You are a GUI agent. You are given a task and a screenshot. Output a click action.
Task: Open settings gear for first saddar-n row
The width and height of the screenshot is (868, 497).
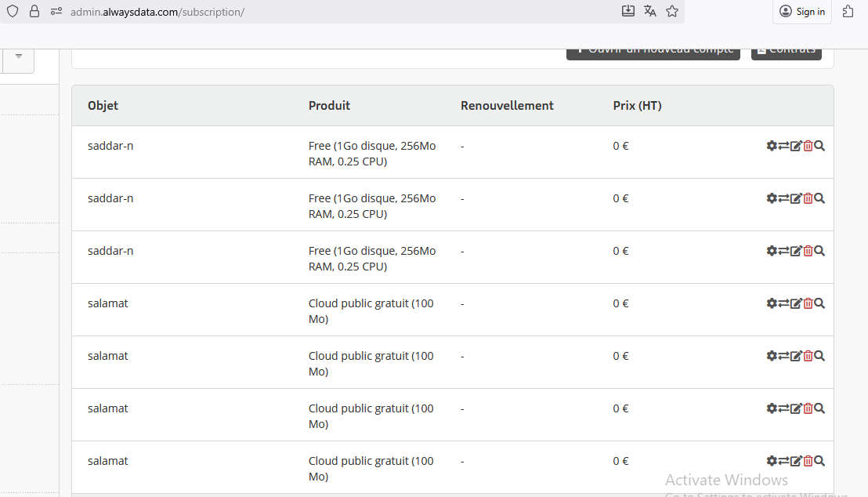772,146
